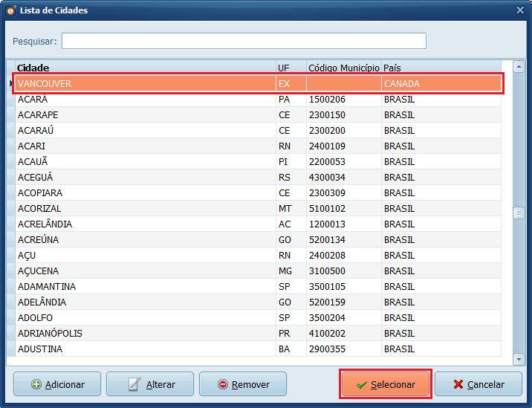Click in the Pesquisar search field

tap(244, 41)
